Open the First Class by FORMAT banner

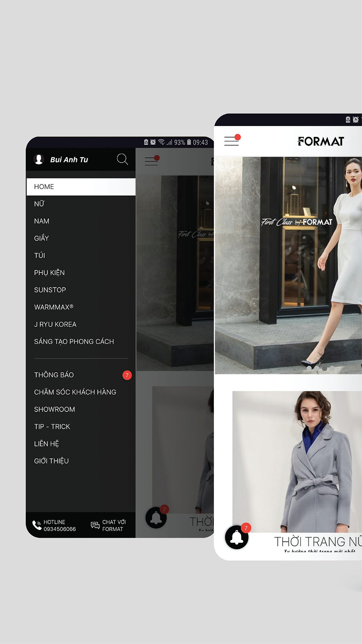pyautogui.click(x=288, y=265)
